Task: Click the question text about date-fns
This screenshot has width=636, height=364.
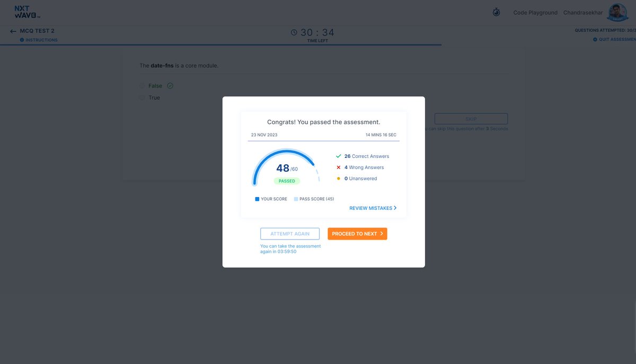Action: click(179, 66)
